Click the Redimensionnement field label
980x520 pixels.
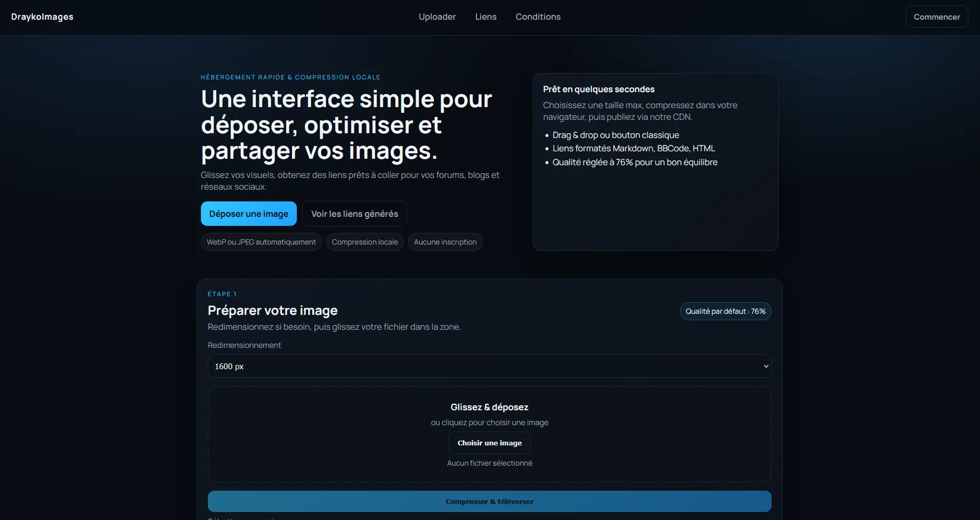[x=244, y=345]
